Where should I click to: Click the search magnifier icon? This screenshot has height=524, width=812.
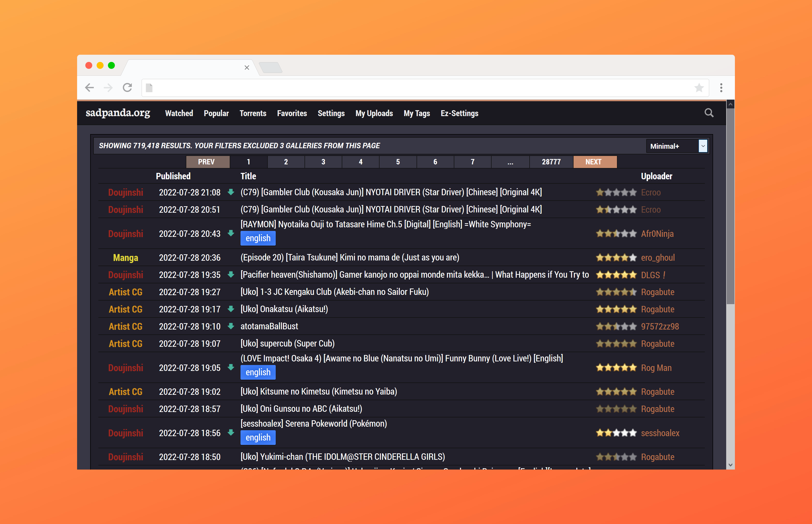pos(709,113)
